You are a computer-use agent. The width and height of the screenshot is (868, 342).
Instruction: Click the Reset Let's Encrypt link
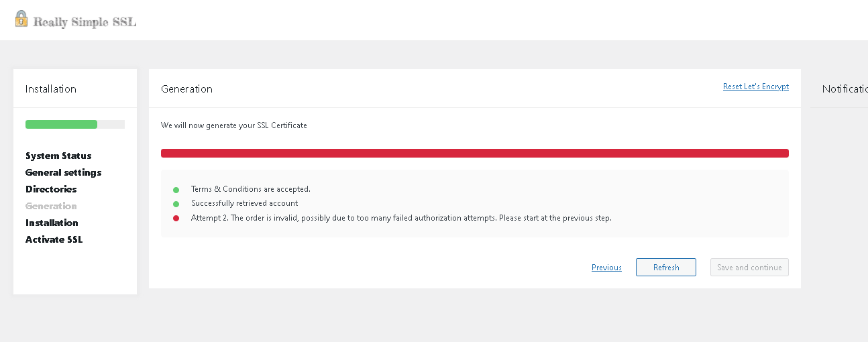[x=755, y=87]
